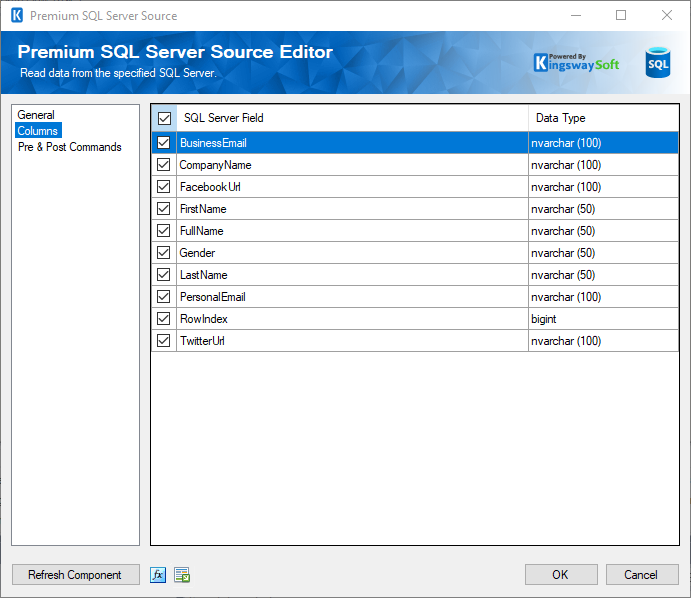Image resolution: width=691 pixels, height=598 pixels.
Task: Click the KingswaySoft logo in banner
Action: coord(576,63)
